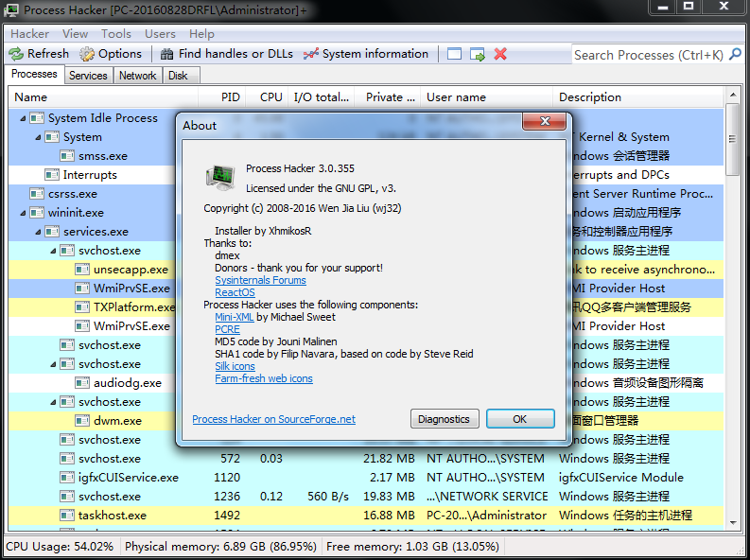Image resolution: width=750 pixels, height=560 pixels.
Task: Open the Silk icons link
Action: coord(235,366)
